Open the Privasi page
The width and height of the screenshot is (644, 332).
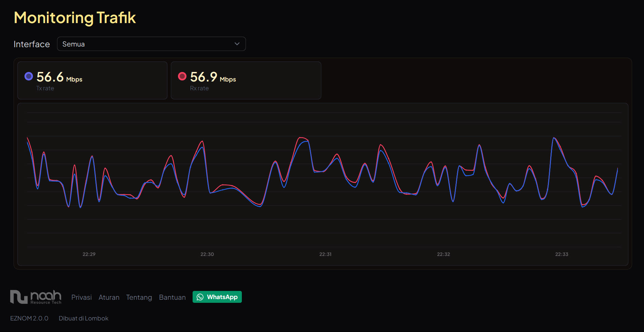[x=81, y=297]
